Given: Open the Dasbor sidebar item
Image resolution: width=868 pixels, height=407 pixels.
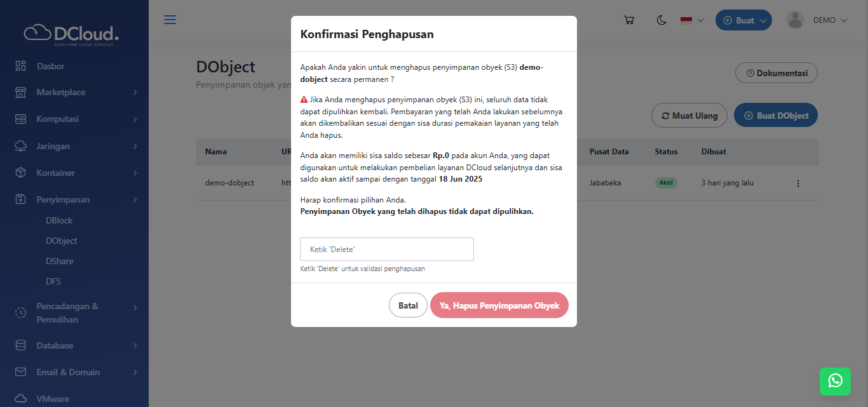Looking at the screenshot, I should (51, 66).
